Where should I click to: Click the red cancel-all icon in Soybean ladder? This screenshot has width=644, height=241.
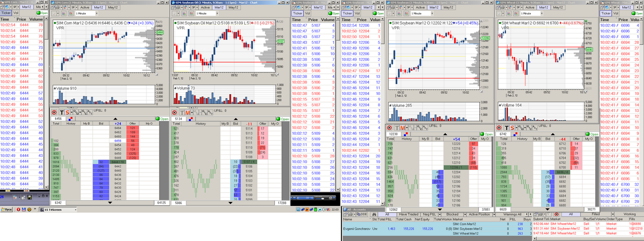point(389,128)
